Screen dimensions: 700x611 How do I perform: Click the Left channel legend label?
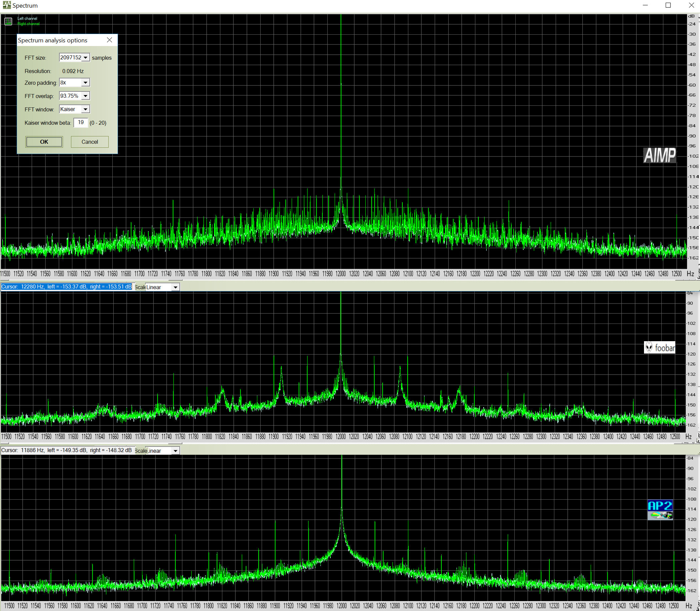27,18
